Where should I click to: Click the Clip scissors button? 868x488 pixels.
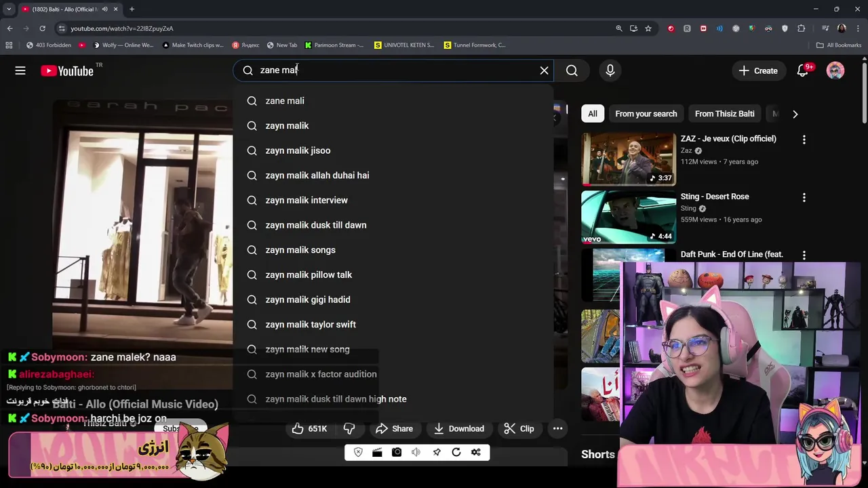coord(519,428)
